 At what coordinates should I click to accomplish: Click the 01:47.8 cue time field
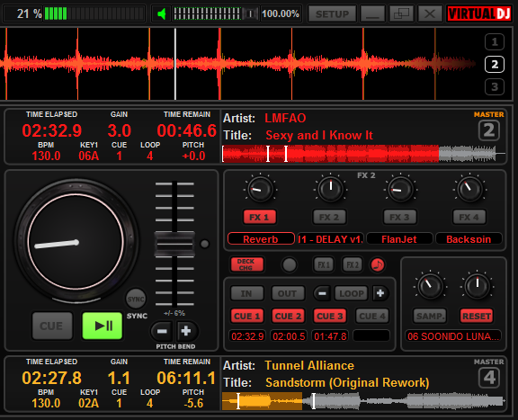tap(330, 336)
